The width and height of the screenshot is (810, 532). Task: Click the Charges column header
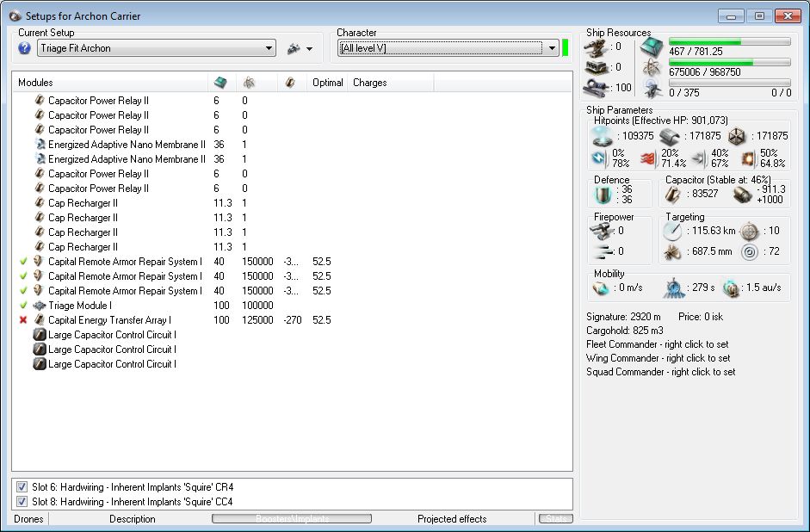[391, 82]
